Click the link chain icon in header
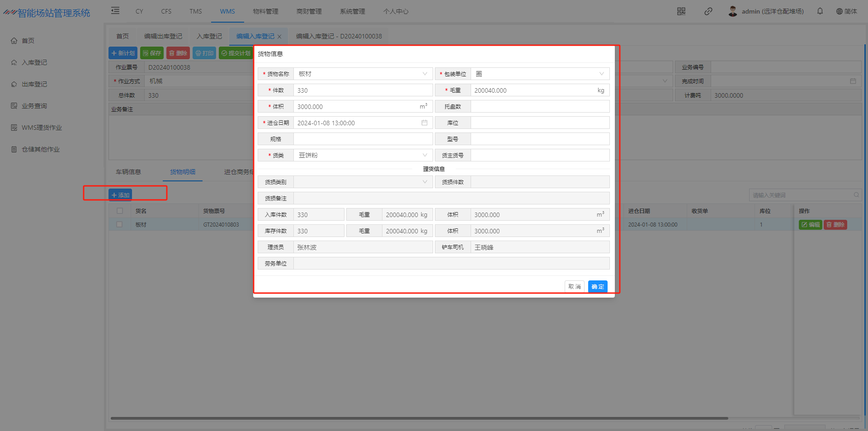Image resolution: width=868 pixels, height=431 pixels. click(708, 11)
